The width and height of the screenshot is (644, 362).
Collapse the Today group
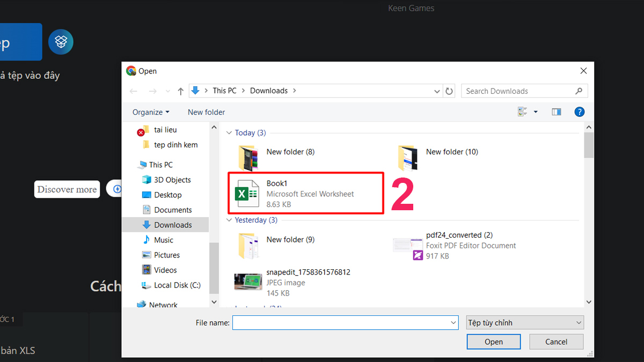click(x=229, y=133)
